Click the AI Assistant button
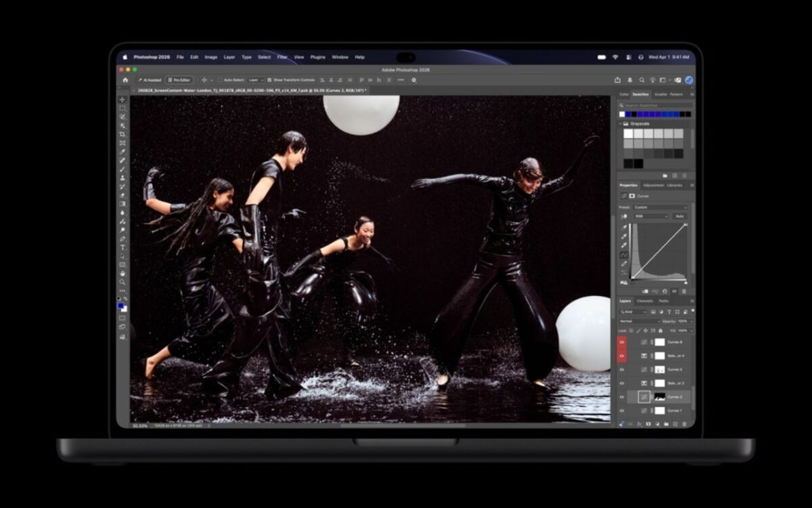Image resolution: width=812 pixels, height=508 pixels. (150, 80)
